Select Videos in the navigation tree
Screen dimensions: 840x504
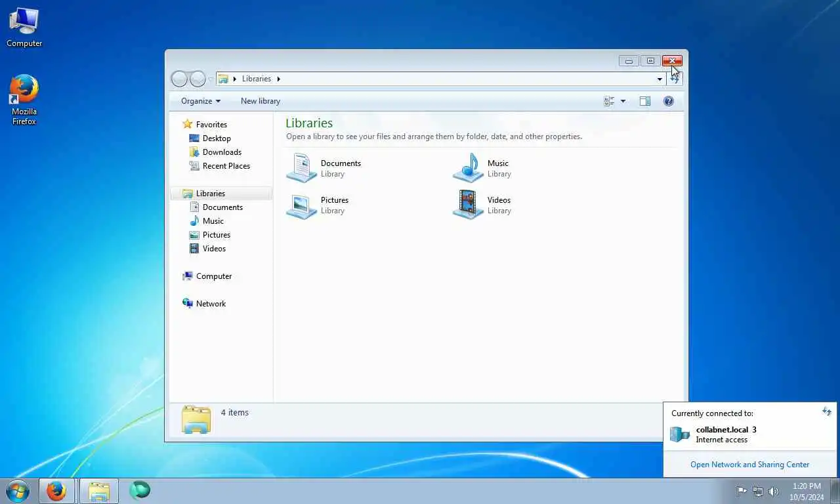pyautogui.click(x=214, y=249)
